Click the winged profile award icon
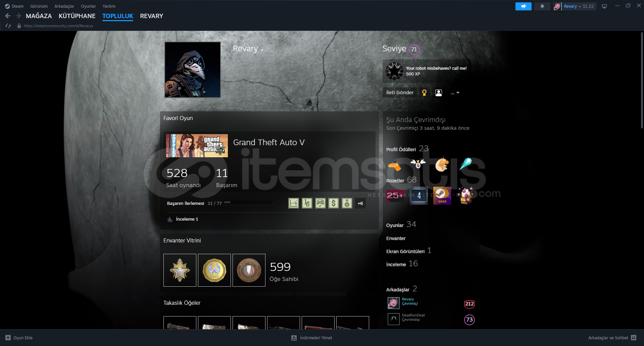The image size is (644, 346). (x=418, y=164)
